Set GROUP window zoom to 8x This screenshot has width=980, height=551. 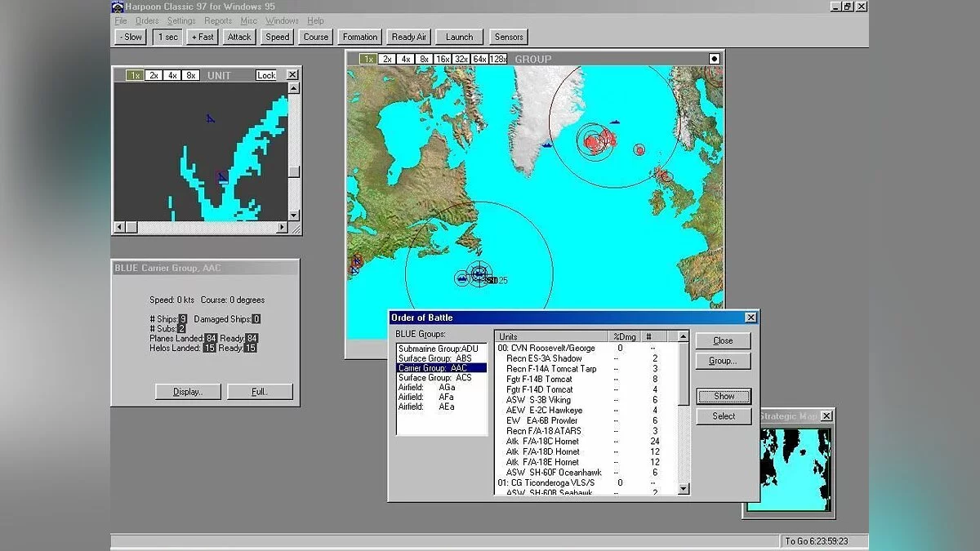424,59
